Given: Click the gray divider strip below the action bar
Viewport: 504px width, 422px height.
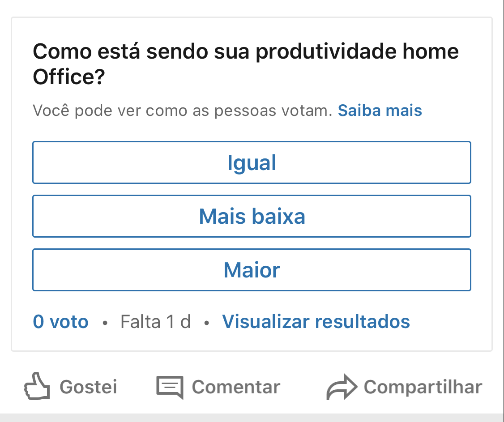Looking at the screenshot, I should (252, 418).
